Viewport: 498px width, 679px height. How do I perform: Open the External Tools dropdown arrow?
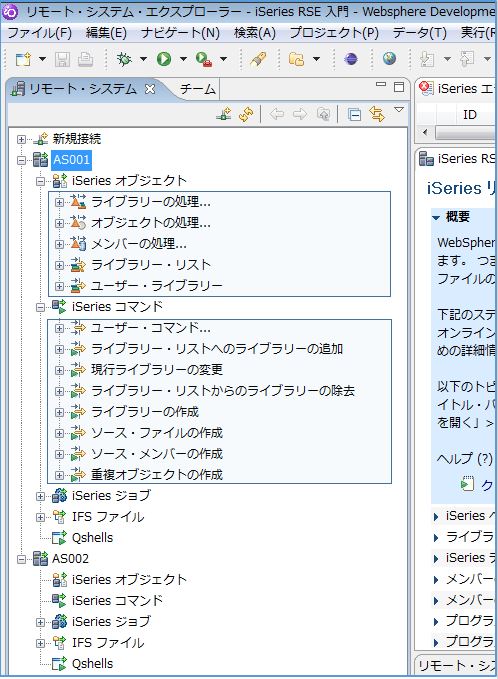pos(223,59)
